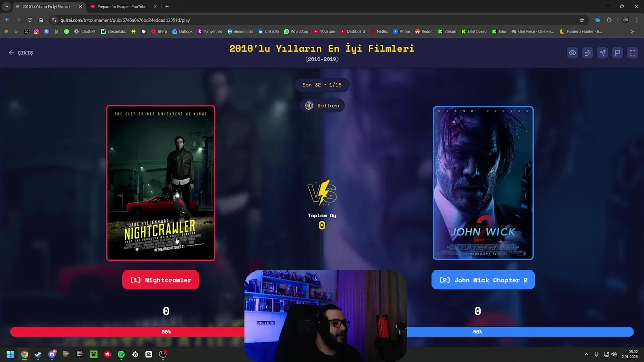Screen dimensions: 644x362
Task: Open OBS Studio from the taskbar
Action: [x=163, y=354]
